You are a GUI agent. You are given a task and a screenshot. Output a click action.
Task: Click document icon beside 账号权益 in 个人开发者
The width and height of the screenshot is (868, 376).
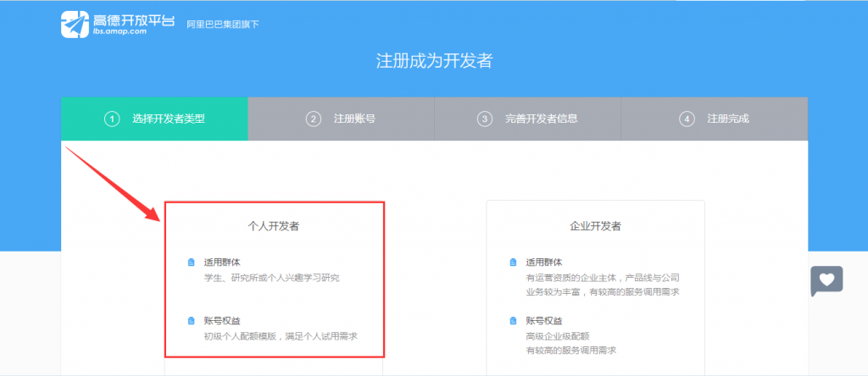(191, 321)
